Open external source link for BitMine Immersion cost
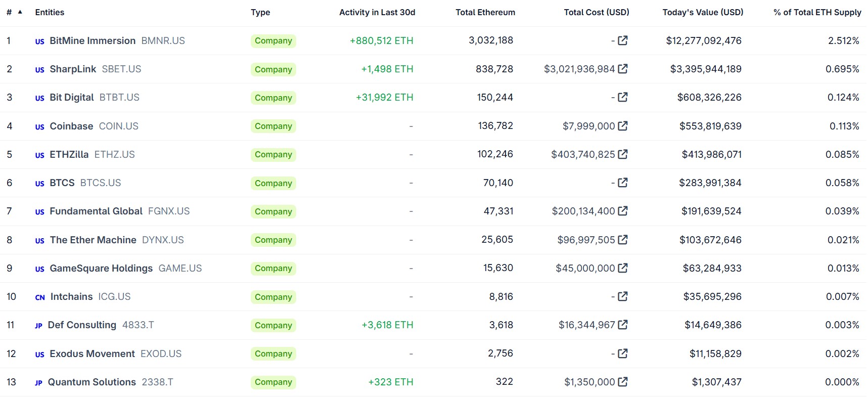The width and height of the screenshot is (868, 398). 623,40
